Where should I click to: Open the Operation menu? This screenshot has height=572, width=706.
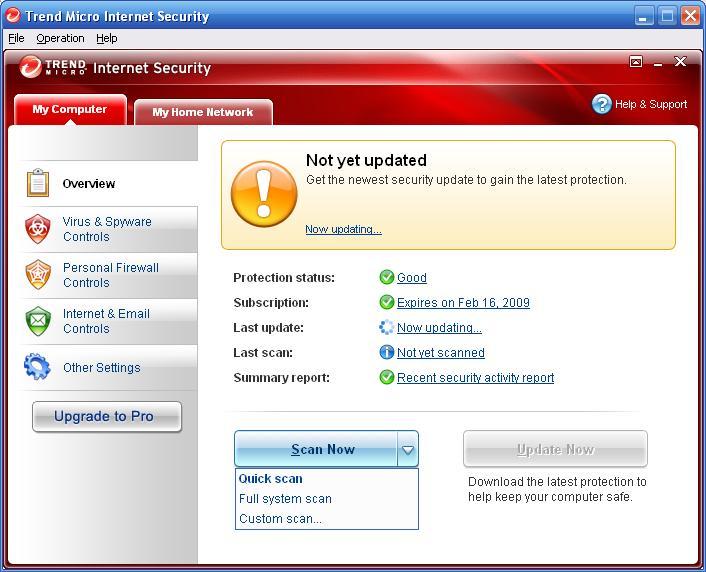60,38
